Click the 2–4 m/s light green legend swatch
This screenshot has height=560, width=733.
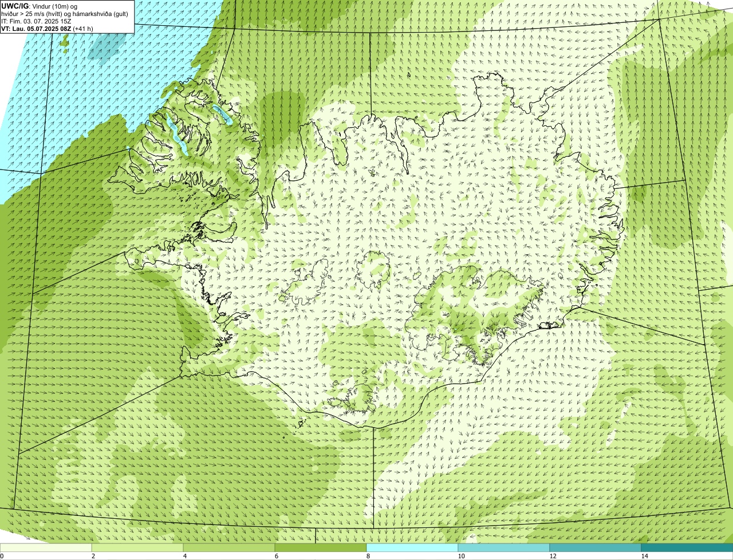click(x=137, y=547)
